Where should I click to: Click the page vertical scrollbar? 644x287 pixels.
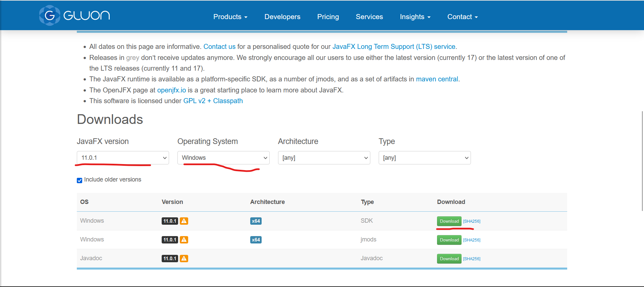642,161
